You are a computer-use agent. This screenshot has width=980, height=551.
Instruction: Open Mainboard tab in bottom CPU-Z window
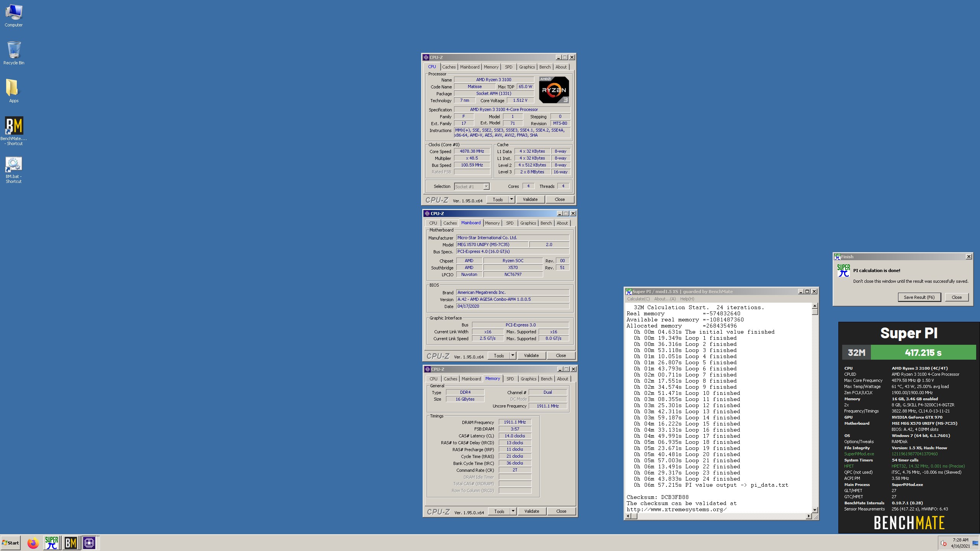click(471, 379)
